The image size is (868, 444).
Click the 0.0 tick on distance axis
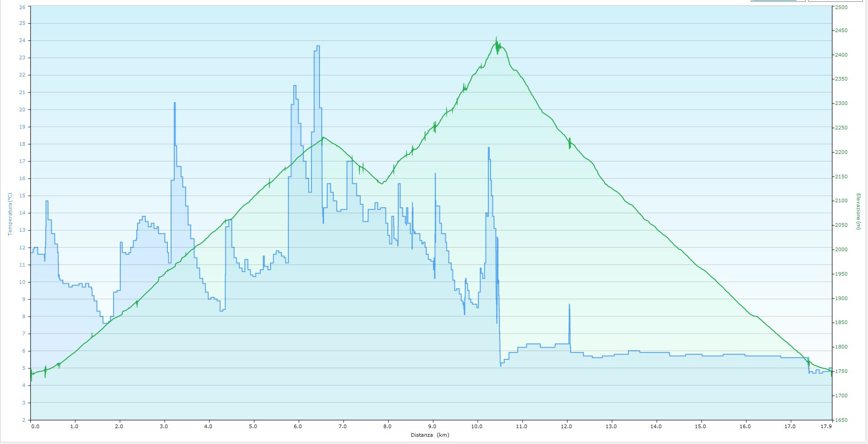click(x=35, y=426)
